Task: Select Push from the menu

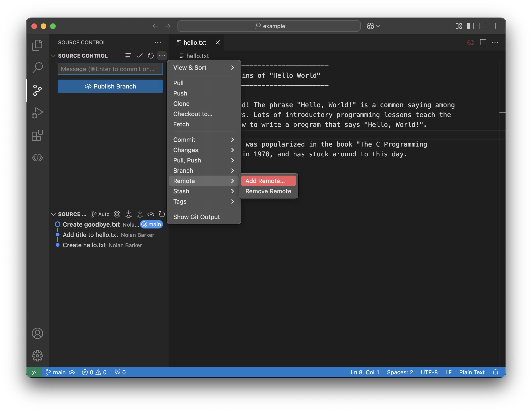Action: 204,93
